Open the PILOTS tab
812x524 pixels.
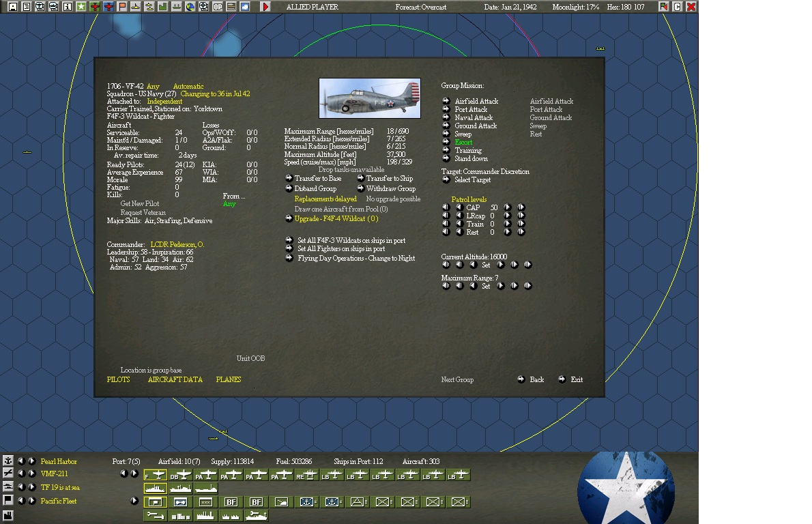pos(118,379)
